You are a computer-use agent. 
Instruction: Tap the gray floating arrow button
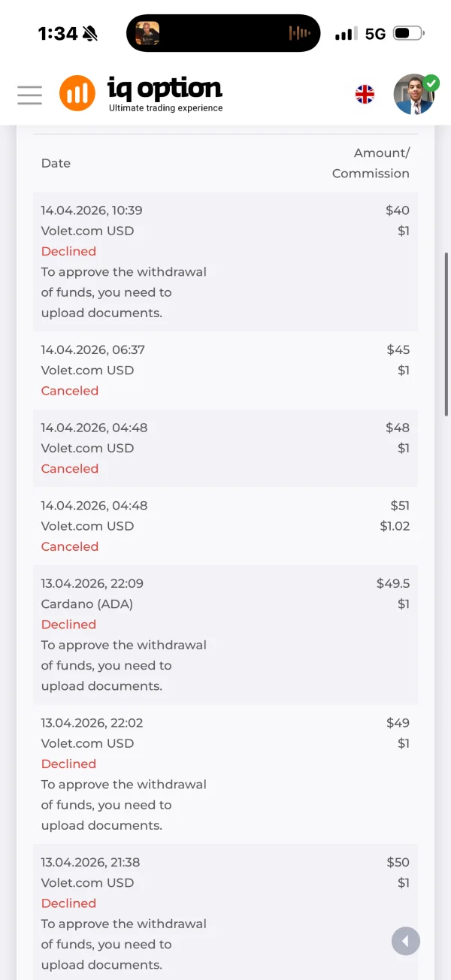405,941
